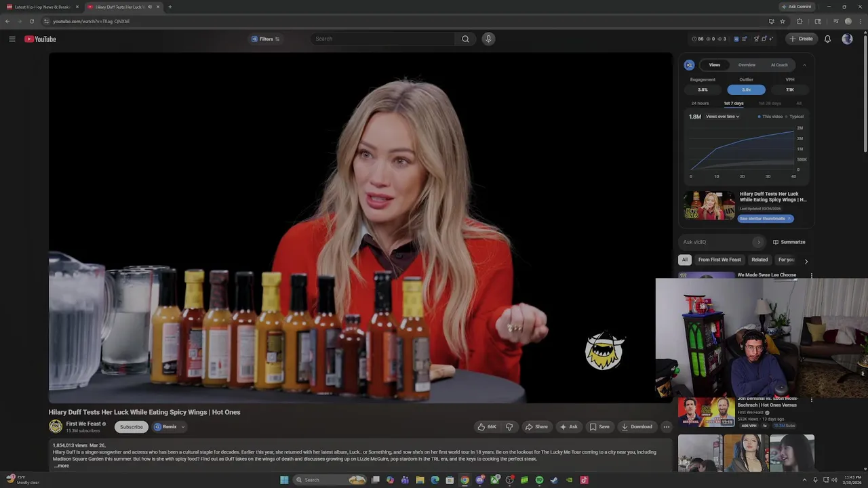The height and width of the screenshot is (488, 868).
Task: Click See similar thumbnails button
Action: point(765,218)
